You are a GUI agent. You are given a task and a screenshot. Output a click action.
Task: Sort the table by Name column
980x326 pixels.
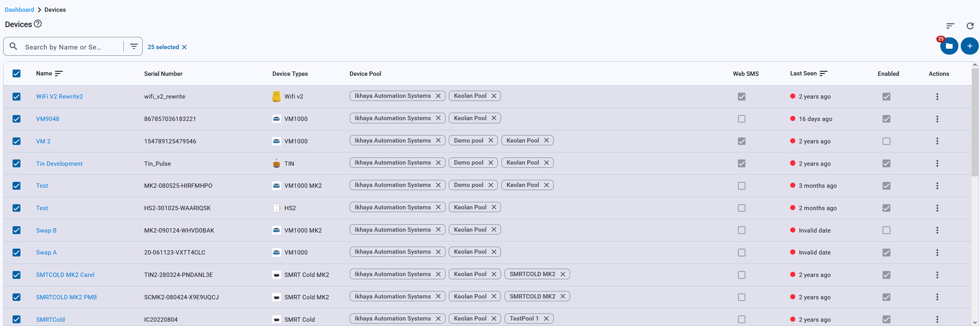click(59, 73)
